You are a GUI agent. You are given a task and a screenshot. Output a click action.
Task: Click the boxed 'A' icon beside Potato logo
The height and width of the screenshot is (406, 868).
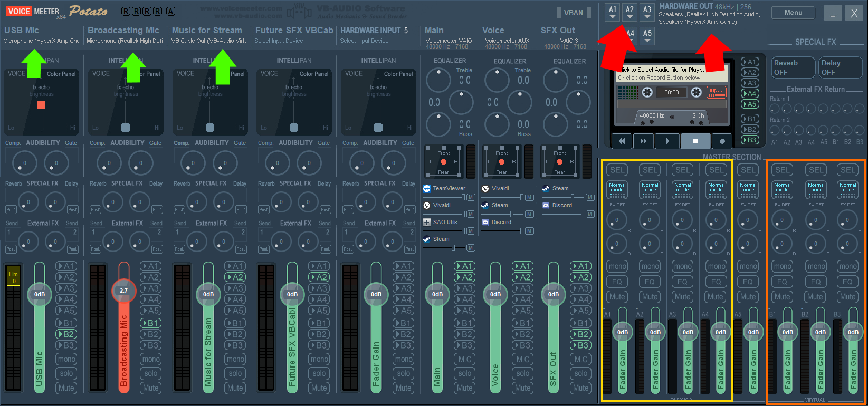[170, 11]
